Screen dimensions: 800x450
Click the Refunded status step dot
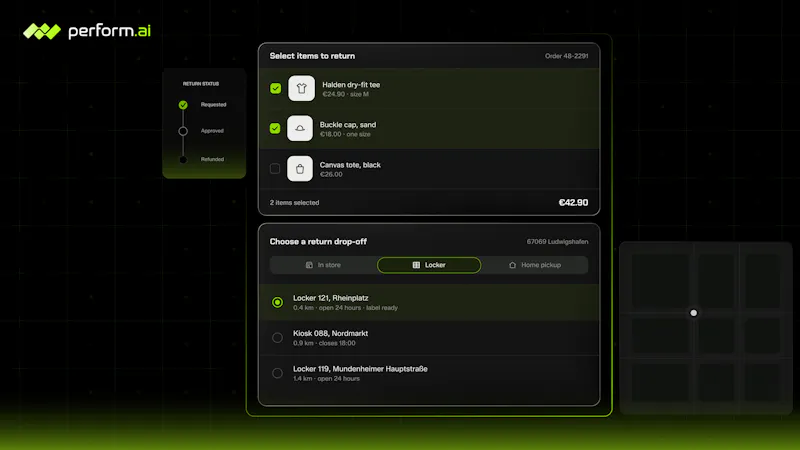183,160
